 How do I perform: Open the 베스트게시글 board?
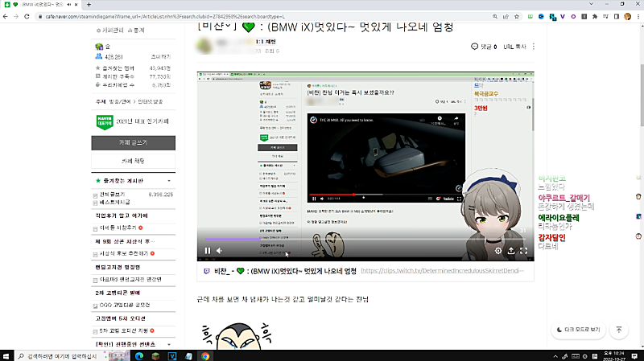pos(114,203)
